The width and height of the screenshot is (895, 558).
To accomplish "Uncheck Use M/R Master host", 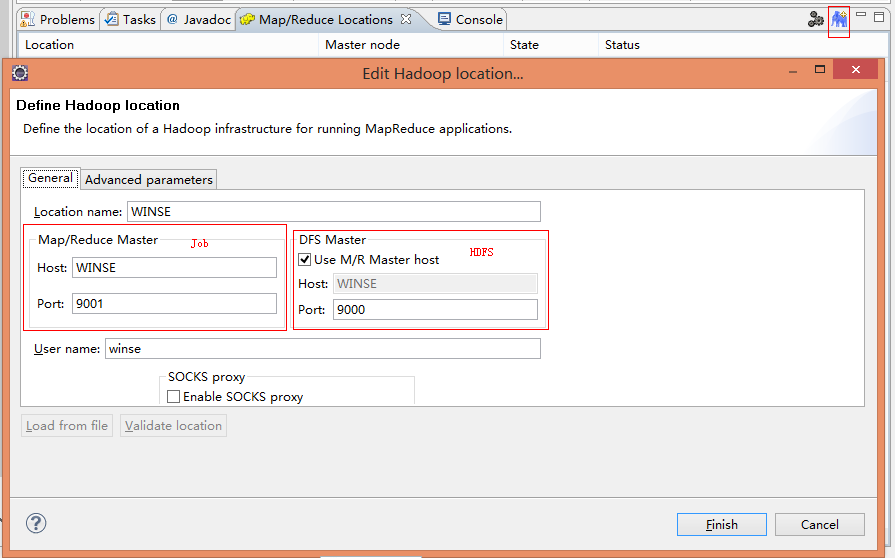I will (x=305, y=259).
